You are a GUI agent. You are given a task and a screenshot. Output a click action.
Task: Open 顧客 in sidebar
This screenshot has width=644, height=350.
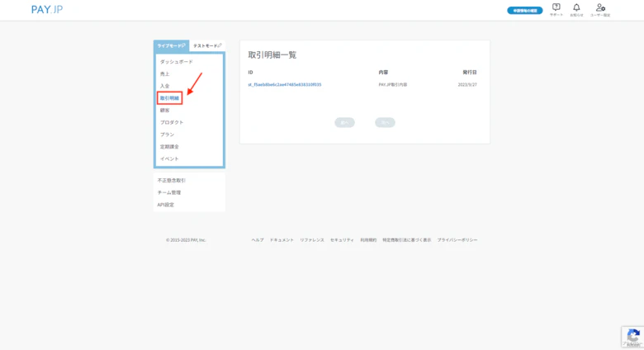[164, 110]
